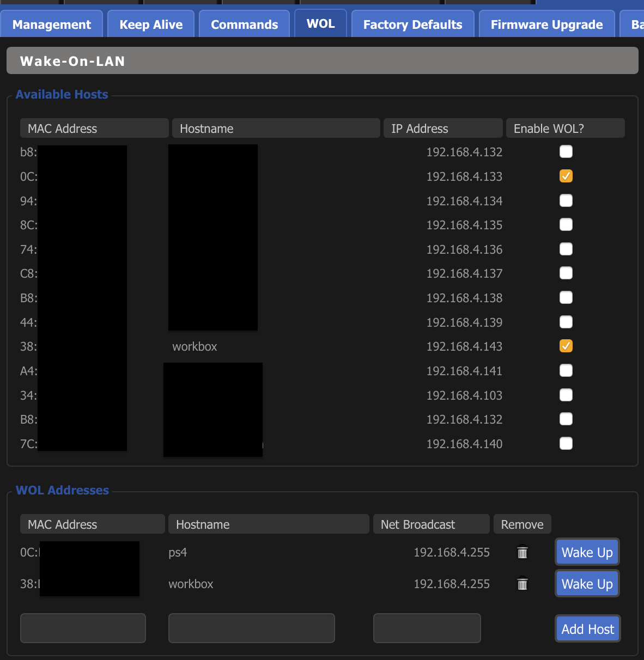Viewport: 644px width, 660px height.
Task: Check the WOL box for 192.168.4.139
Action: click(566, 322)
